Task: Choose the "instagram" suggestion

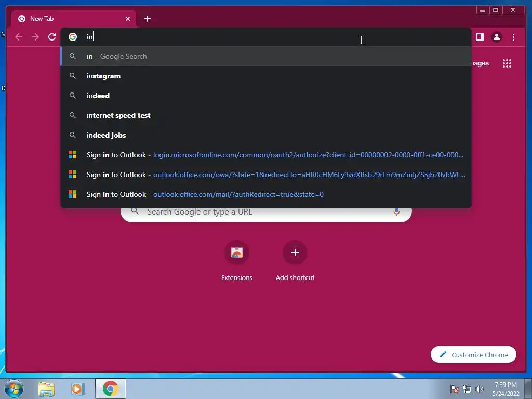Action: [266, 76]
